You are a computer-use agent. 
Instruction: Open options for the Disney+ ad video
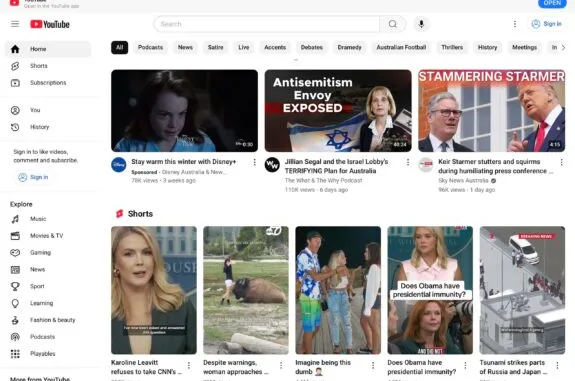click(254, 162)
